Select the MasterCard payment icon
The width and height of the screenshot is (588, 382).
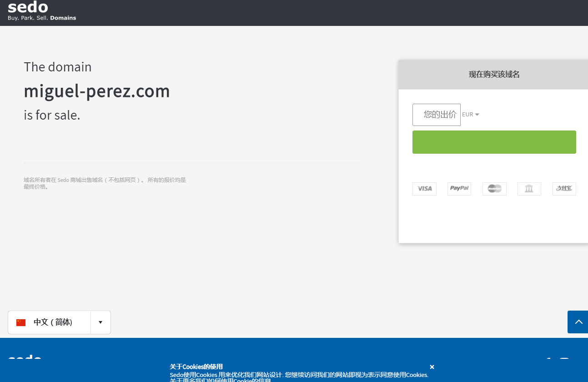tap(494, 189)
